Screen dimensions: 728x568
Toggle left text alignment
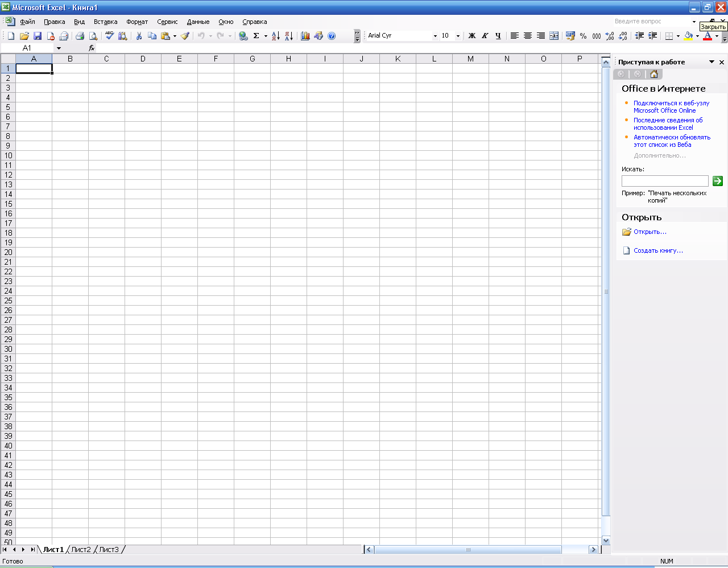(x=514, y=36)
